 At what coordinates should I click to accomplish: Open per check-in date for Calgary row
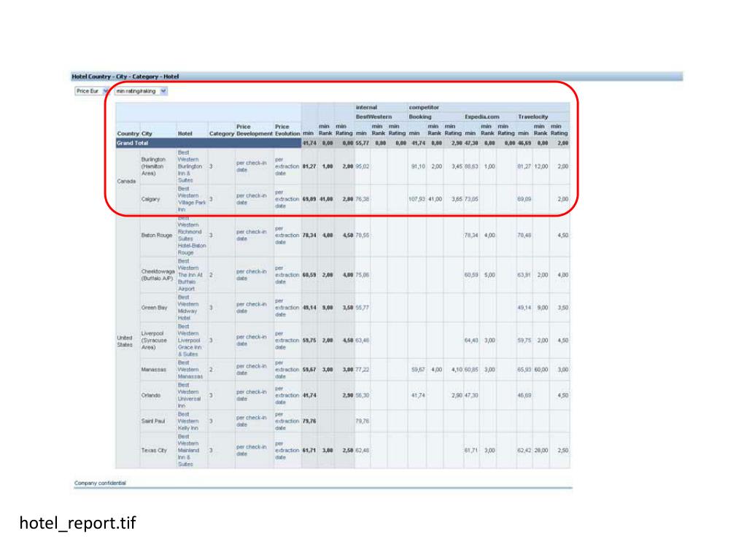coord(252,199)
